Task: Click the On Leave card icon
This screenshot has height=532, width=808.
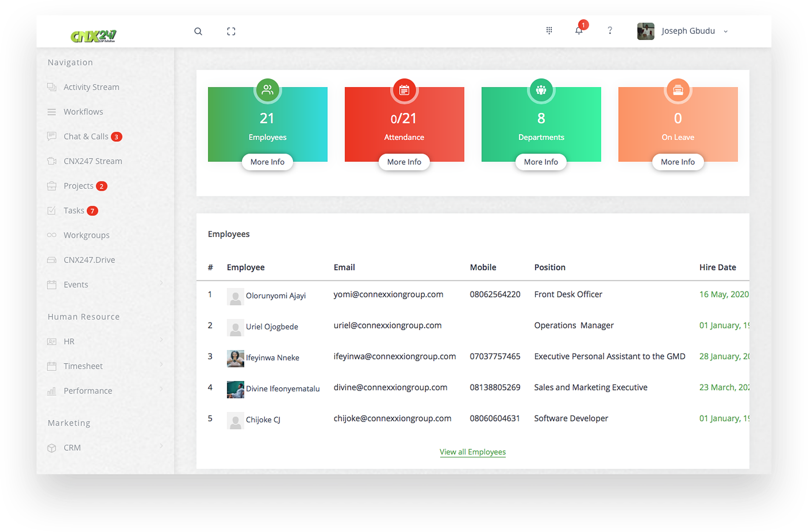Action: pos(678,90)
